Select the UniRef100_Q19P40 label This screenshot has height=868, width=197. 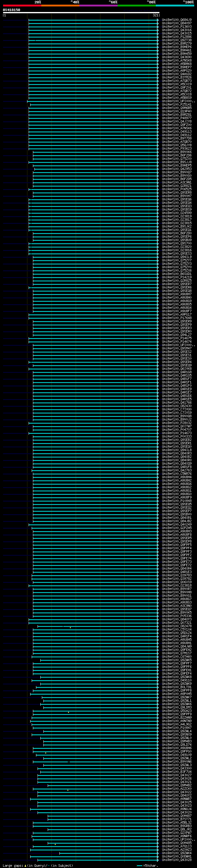tap(177, 111)
